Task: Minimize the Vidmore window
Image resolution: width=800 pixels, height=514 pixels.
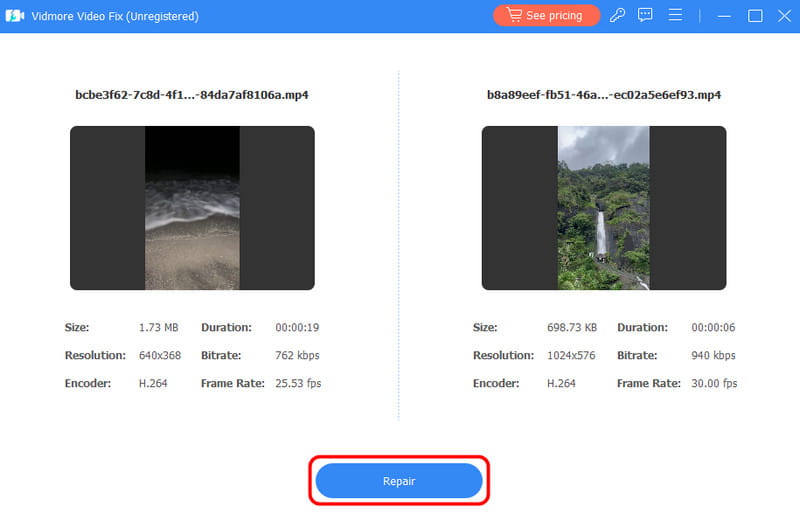Action: pos(724,16)
